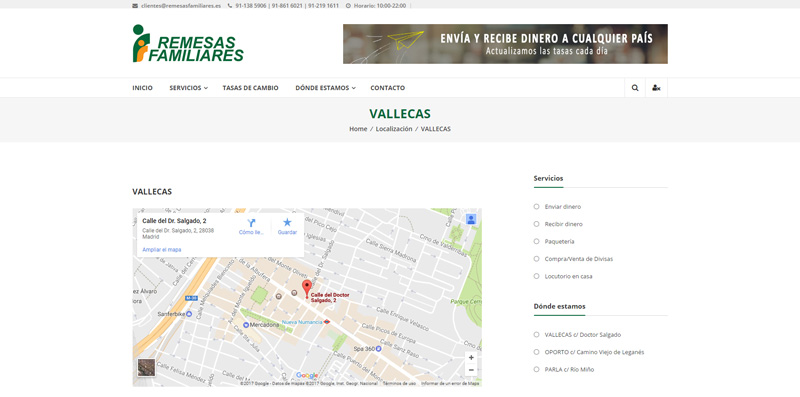Click the Mercadona marker on the map
Viewport: 800px width, 397px height.
pos(246,325)
